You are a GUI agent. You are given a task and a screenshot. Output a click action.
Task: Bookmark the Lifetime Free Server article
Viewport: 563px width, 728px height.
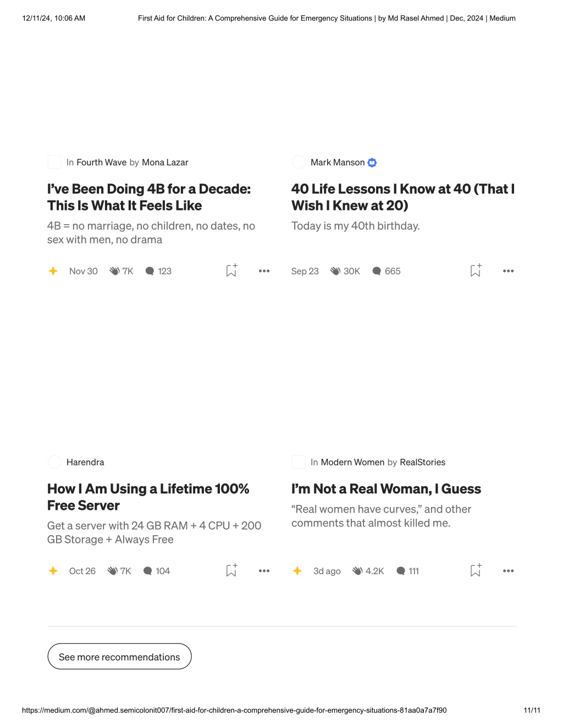(231, 570)
